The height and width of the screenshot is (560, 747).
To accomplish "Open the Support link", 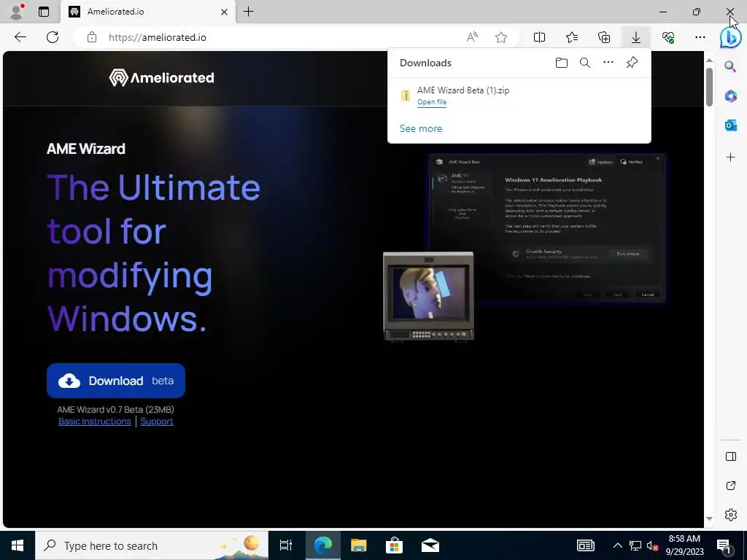I will (x=157, y=421).
